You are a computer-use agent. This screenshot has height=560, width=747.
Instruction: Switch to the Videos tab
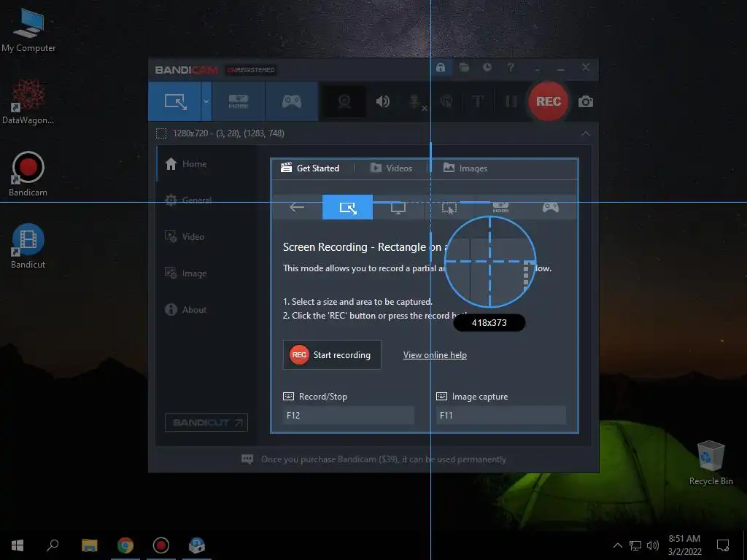(x=392, y=168)
